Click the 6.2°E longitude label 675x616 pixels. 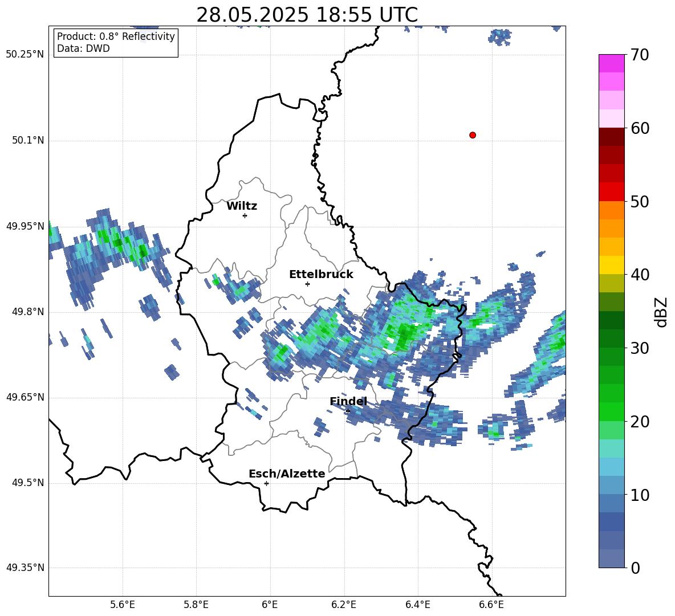[344, 605]
